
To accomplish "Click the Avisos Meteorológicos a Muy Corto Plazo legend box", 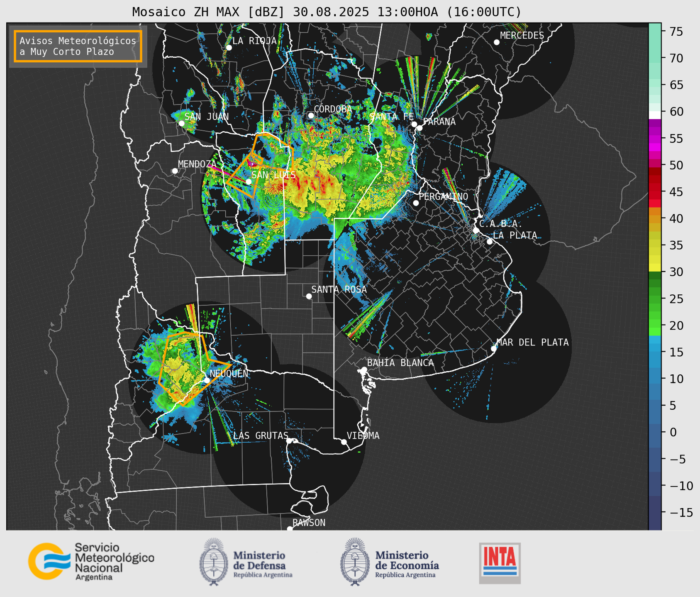I will (x=78, y=46).
